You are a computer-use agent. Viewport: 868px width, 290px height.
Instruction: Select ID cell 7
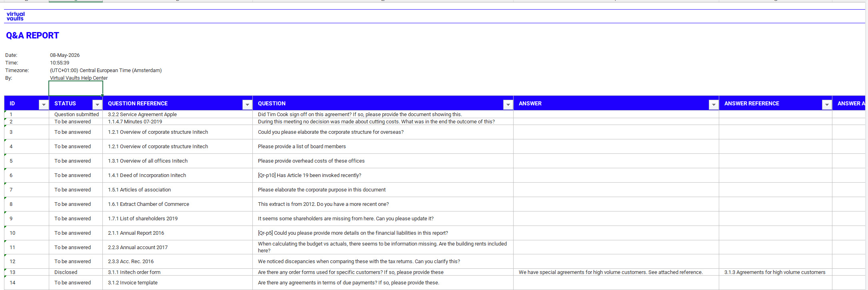(26, 189)
